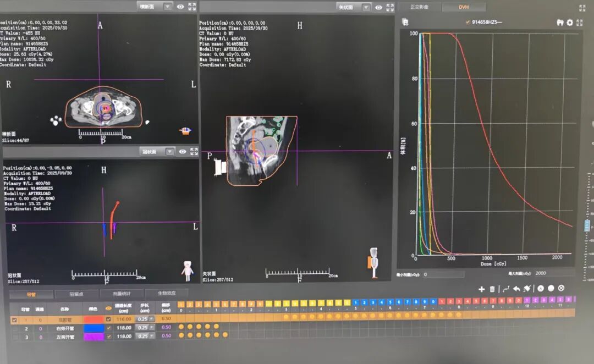Click the undo arrow icon
This screenshot has width=594, height=364.
click(516, 289)
